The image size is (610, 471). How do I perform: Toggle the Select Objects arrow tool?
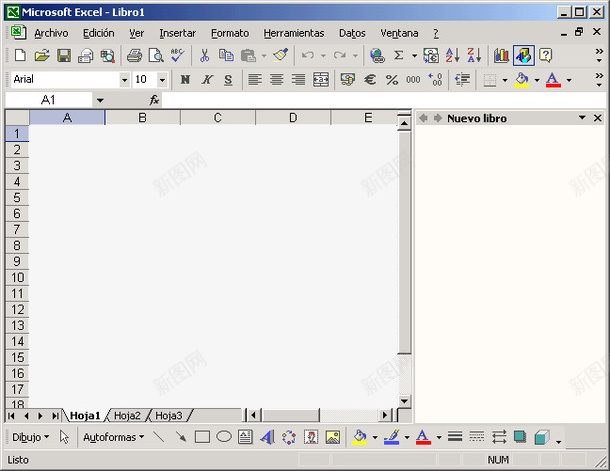coord(64,437)
